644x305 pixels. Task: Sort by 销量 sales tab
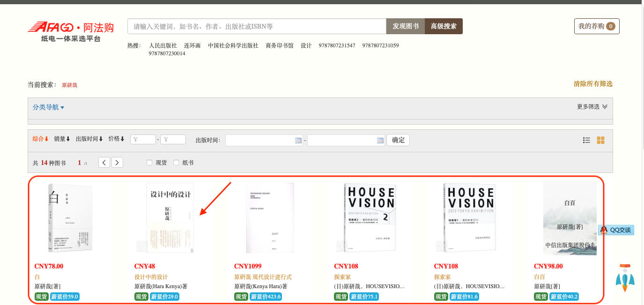coord(62,139)
